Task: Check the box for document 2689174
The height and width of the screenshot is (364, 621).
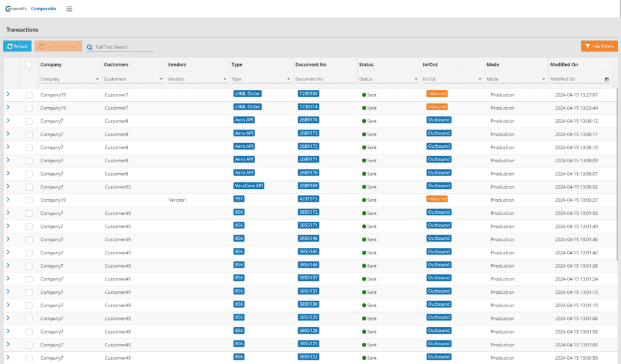Action: click(29, 121)
